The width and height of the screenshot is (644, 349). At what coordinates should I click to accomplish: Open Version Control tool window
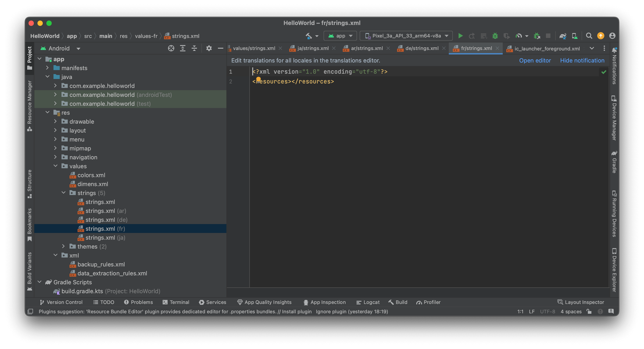(61, 302)
